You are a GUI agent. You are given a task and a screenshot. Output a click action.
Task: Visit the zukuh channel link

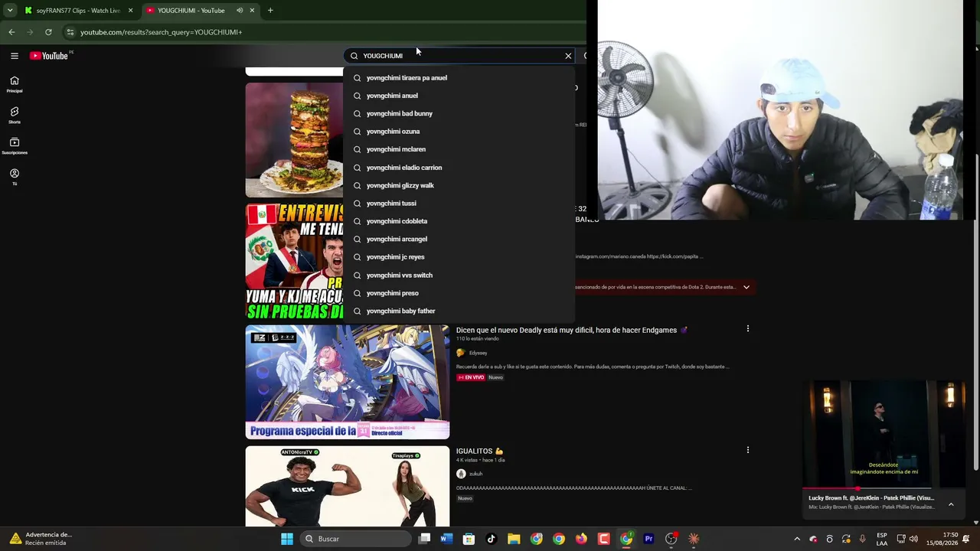click(475, 474)
